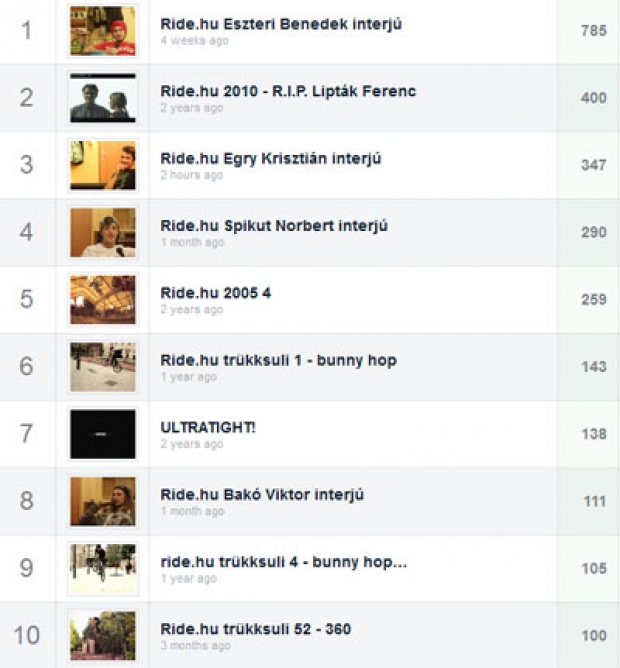Open the Eszteri Benedek interjú video thumbnail
Viewport: 620px width, 668px height.
103,31
